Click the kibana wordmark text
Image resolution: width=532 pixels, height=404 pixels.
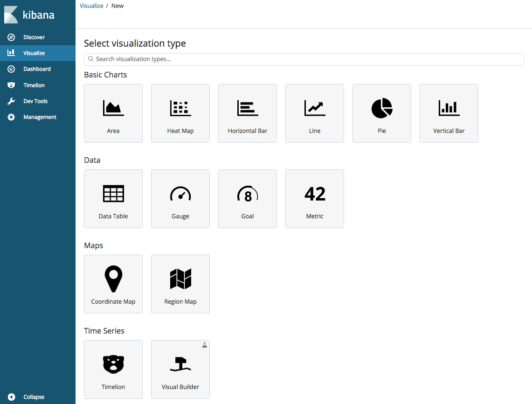coord(38,15)
